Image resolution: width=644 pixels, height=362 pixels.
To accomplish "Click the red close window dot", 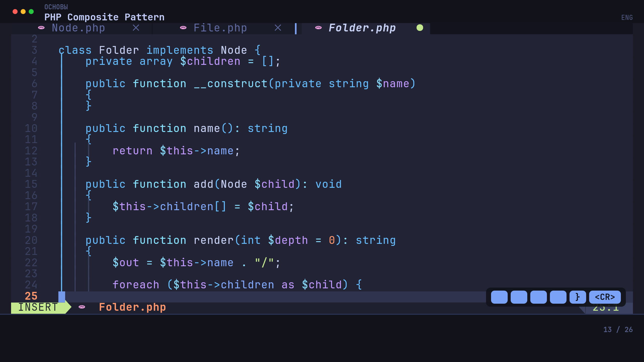I will pos(15,12).
